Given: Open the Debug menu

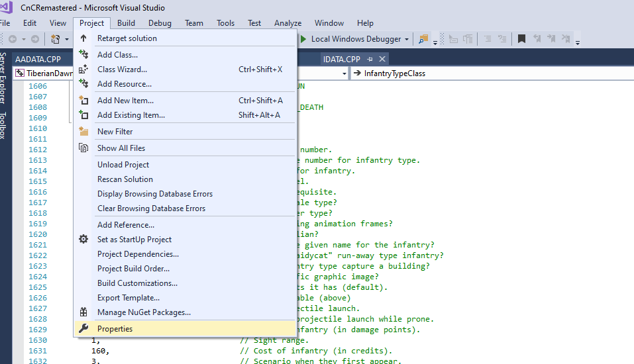Looking at the screenshot, I should point(160,23).
